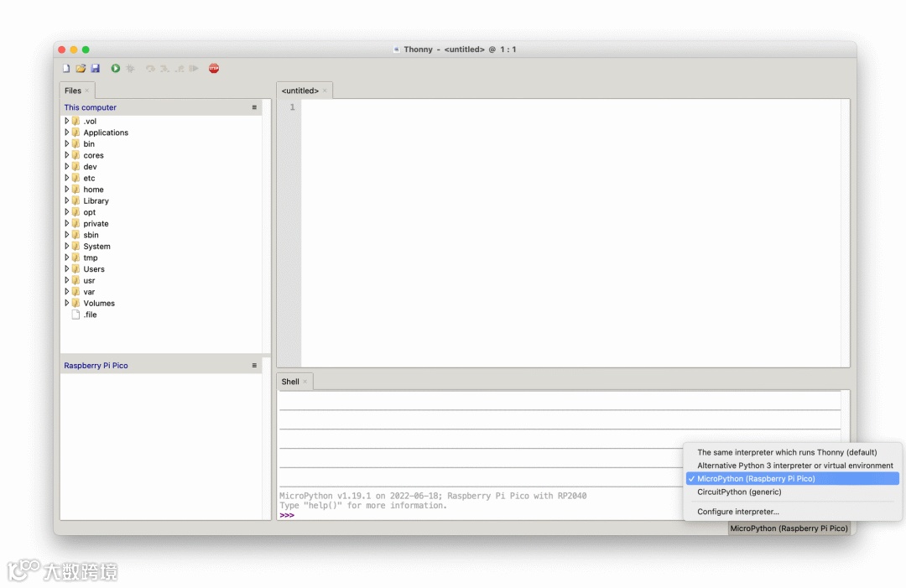Select the Shell tab

tap(290, 382)
